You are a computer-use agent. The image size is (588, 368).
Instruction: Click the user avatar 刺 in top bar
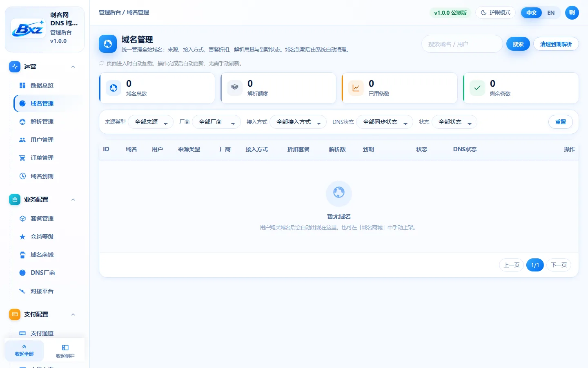[x=572, y=13]
